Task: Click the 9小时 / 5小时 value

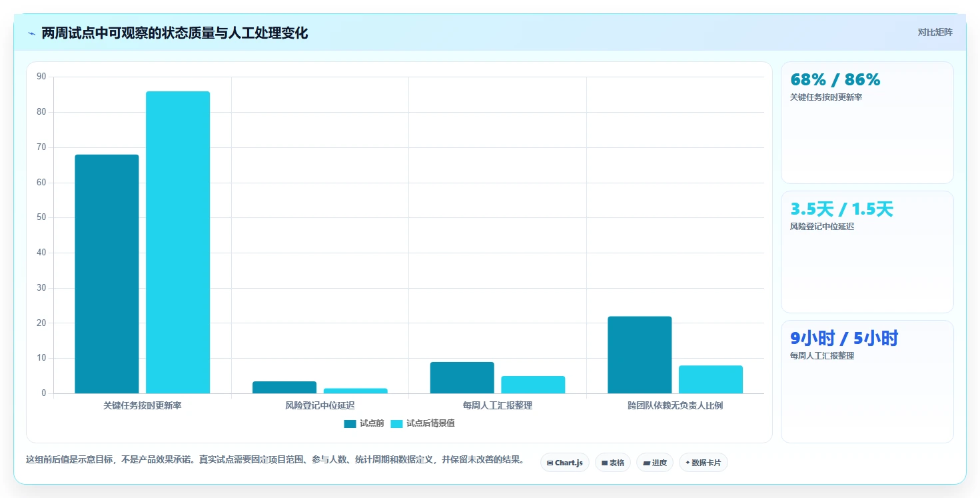Action: (844, 338)
